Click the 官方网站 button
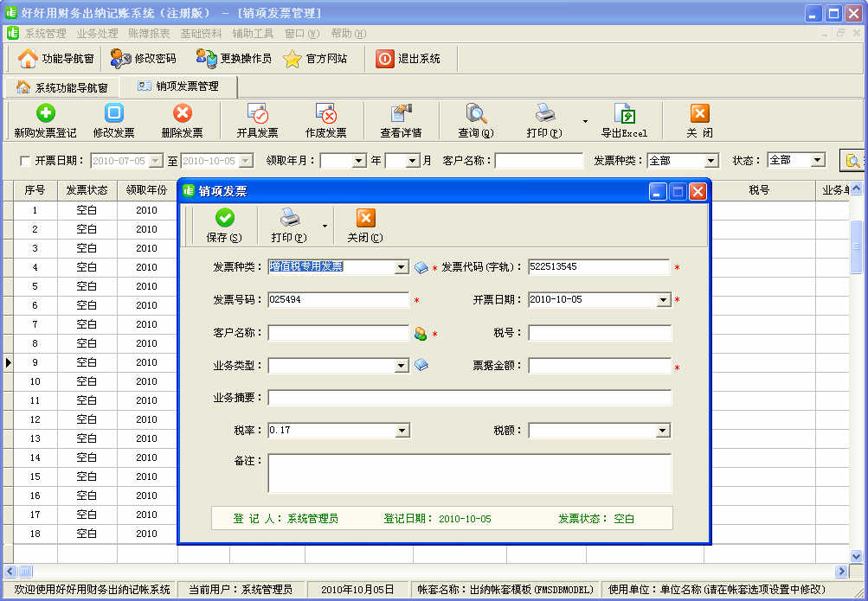 click(315, 59)
